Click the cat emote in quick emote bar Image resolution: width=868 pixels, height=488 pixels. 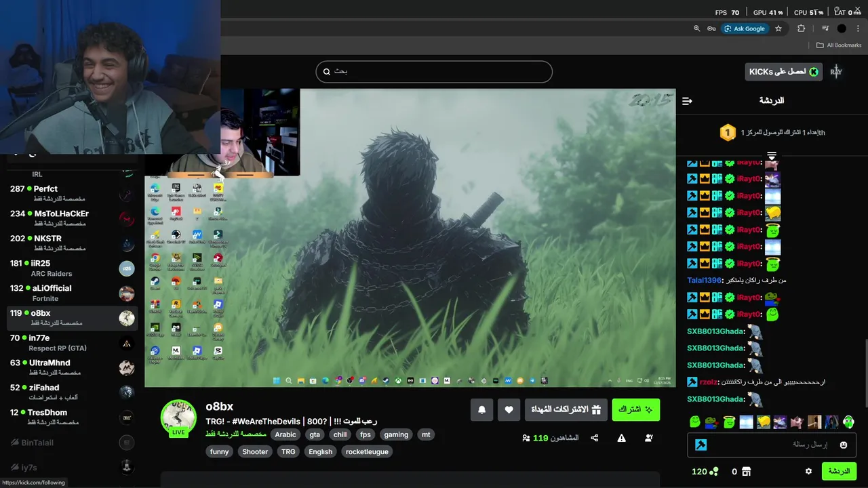[x=797, y=422]
